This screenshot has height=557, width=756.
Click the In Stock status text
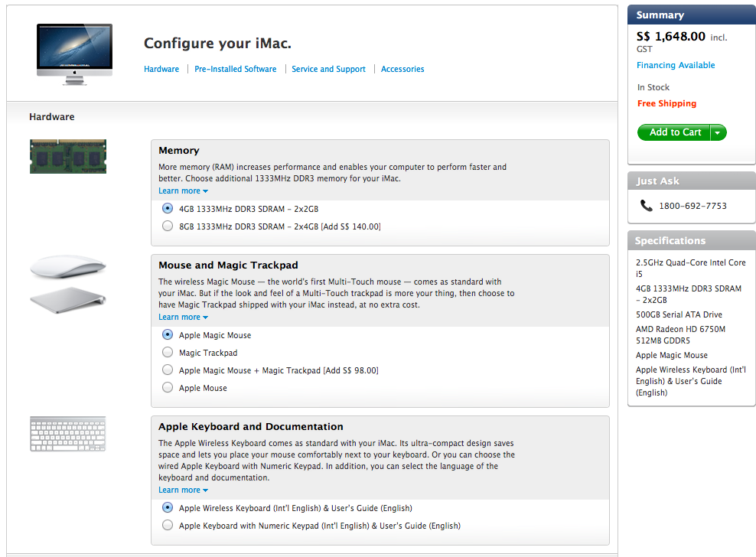pyautogui.click(x=653, y=87)
